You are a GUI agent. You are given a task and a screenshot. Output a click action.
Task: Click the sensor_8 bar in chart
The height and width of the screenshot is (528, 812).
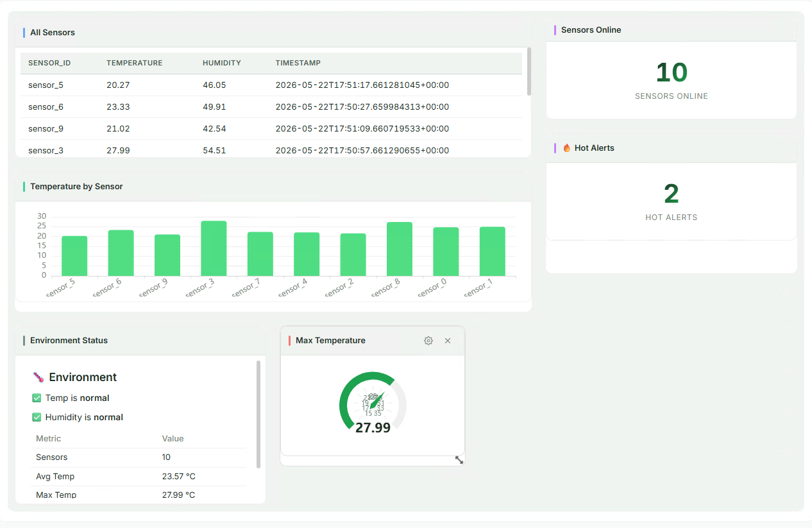[400, 249]
